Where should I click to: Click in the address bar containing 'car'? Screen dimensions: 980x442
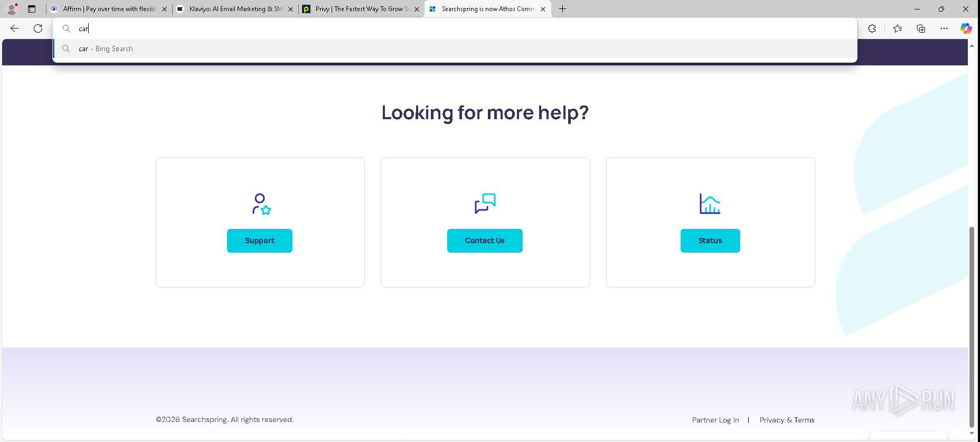pos(454,28)
